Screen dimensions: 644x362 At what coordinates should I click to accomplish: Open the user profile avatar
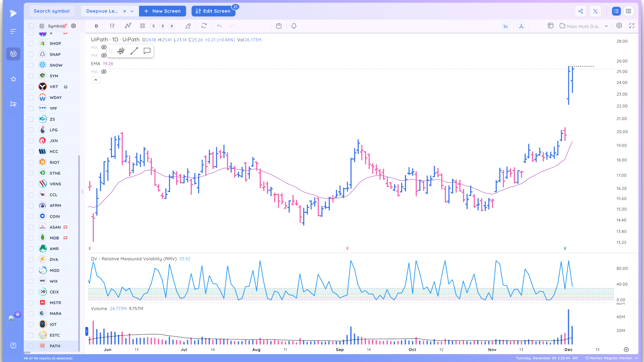click(11, 318)
